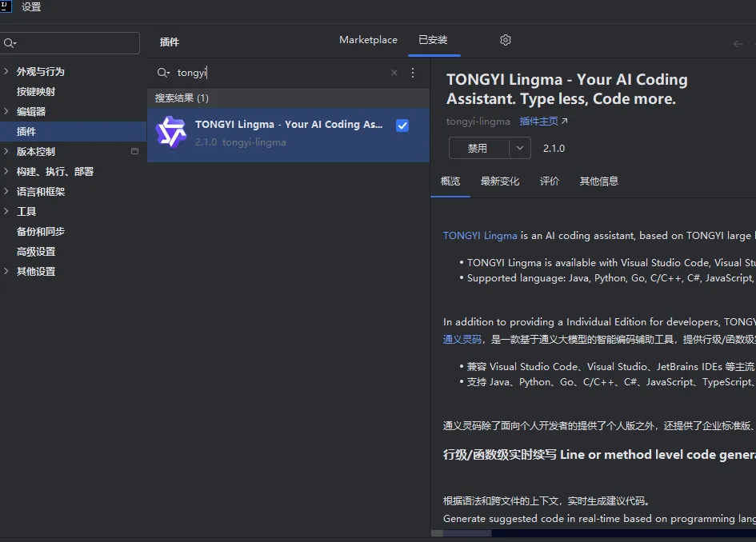Screen dimensions: 756x542
Task: Click the 禁用 button
Action: [x=478, y=148]
